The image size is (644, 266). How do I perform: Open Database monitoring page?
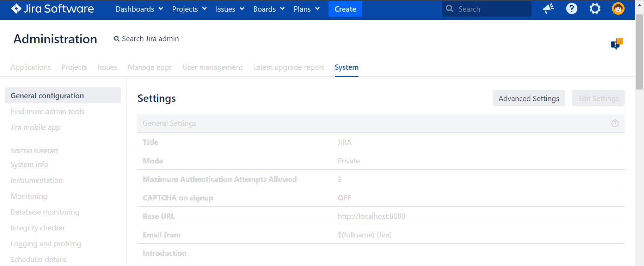(45, 212)
